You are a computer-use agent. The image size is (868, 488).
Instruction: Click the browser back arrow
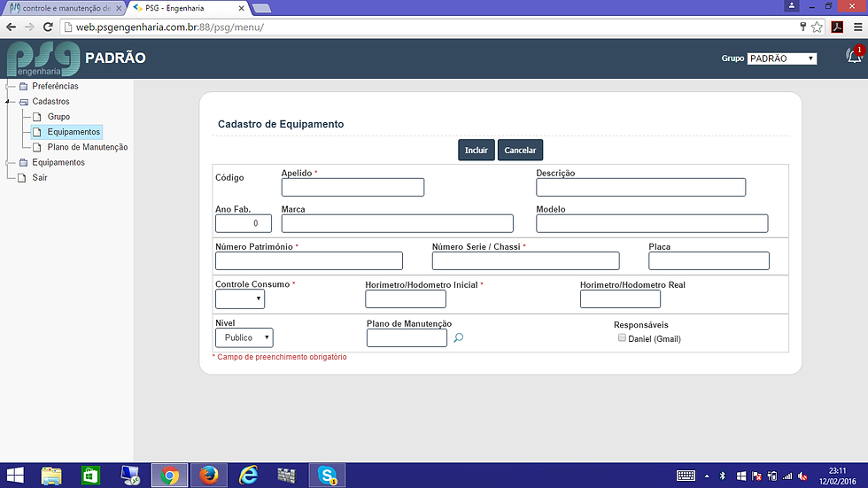coord(11,27)
